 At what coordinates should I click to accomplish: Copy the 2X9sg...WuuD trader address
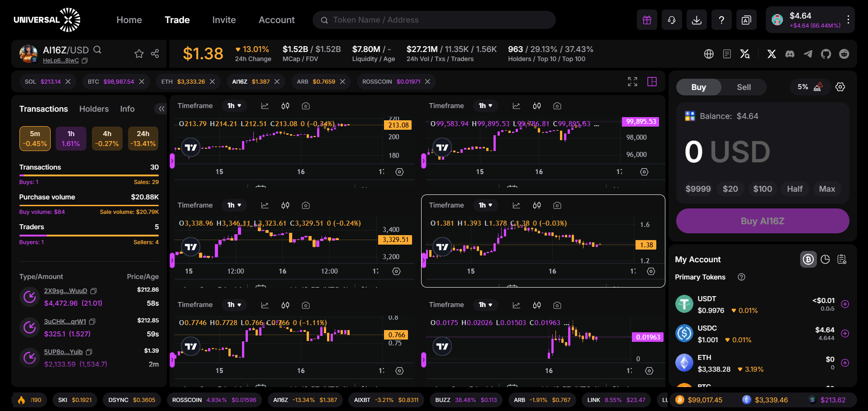pyautogui.click(x=94, y=291)
